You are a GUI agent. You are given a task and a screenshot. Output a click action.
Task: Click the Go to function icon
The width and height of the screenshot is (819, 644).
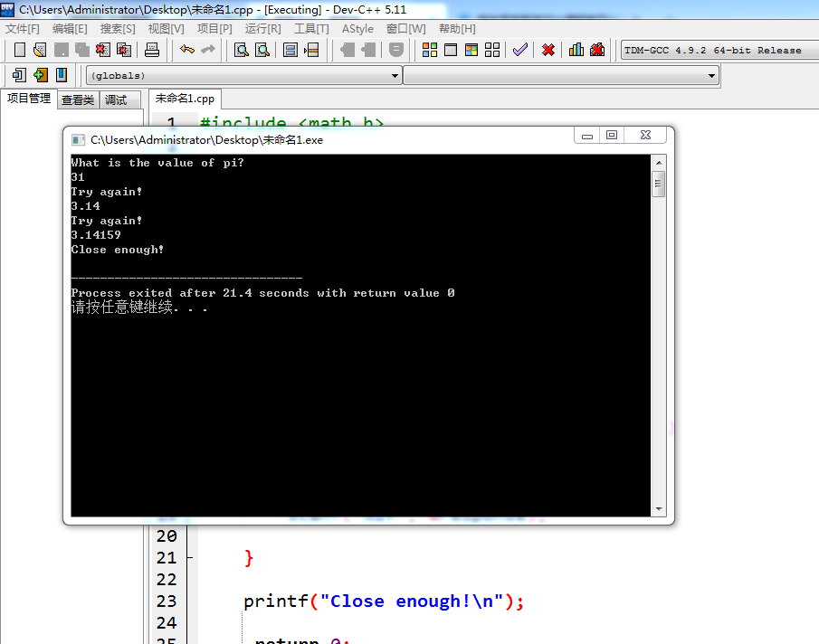click(290, 50)
